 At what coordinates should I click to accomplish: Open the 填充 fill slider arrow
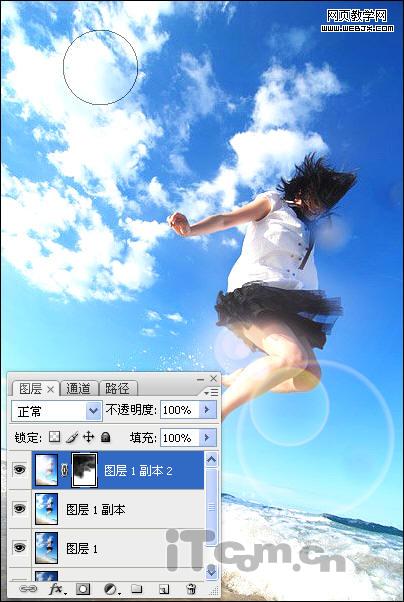coord(207,438)
